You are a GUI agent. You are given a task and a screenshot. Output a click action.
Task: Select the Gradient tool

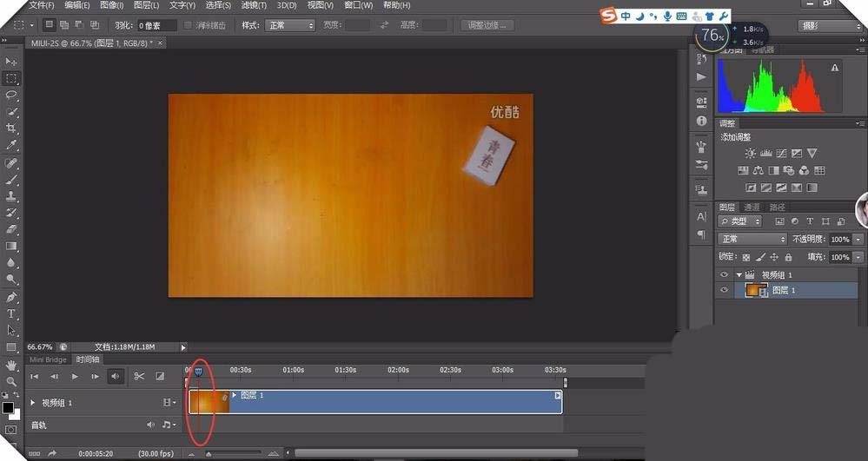11,246
